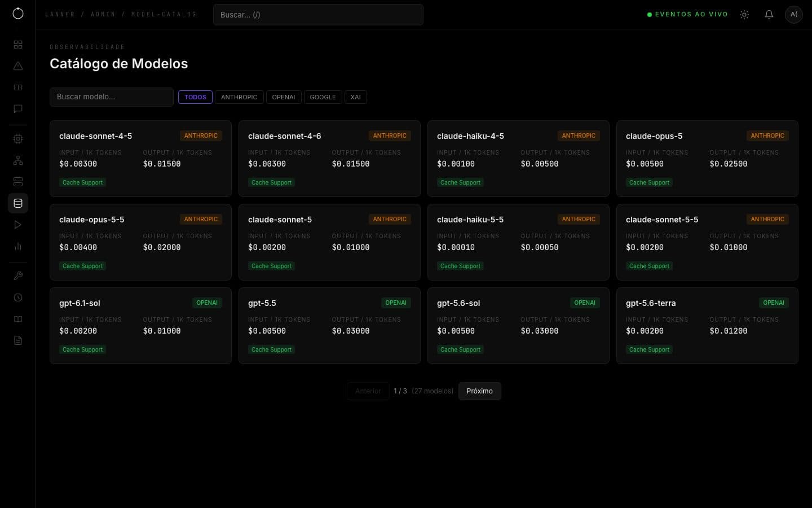Image resolution: width=812 pixels, height=508 pixels.
Task: Filter models by OPENAI
Action: tap(284, 97)
